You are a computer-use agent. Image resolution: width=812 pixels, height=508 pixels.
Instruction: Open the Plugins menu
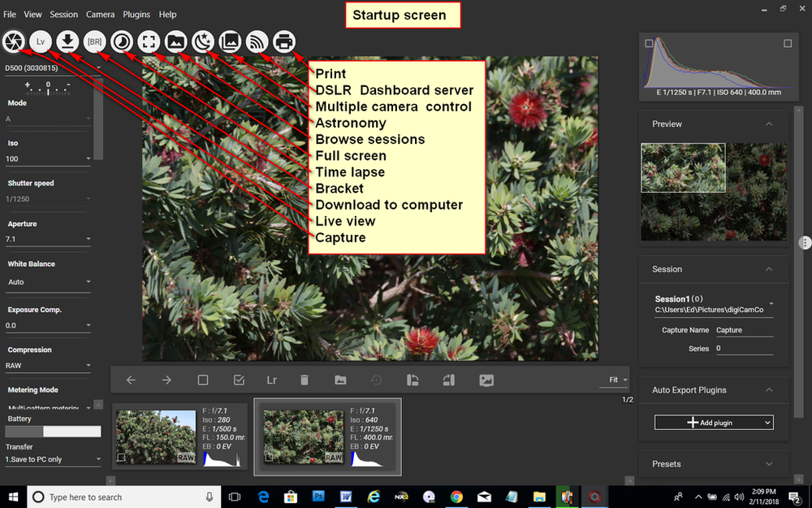[x=136, y=14]
